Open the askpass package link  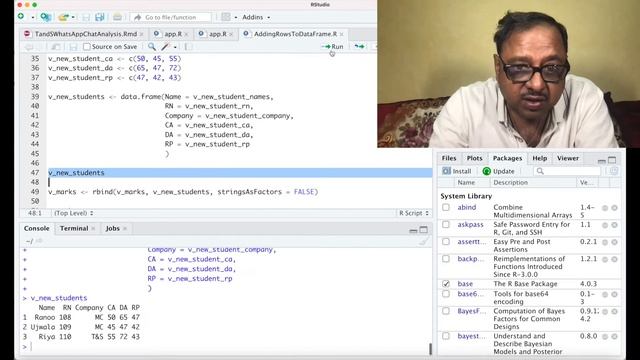(x=470, y=224)
